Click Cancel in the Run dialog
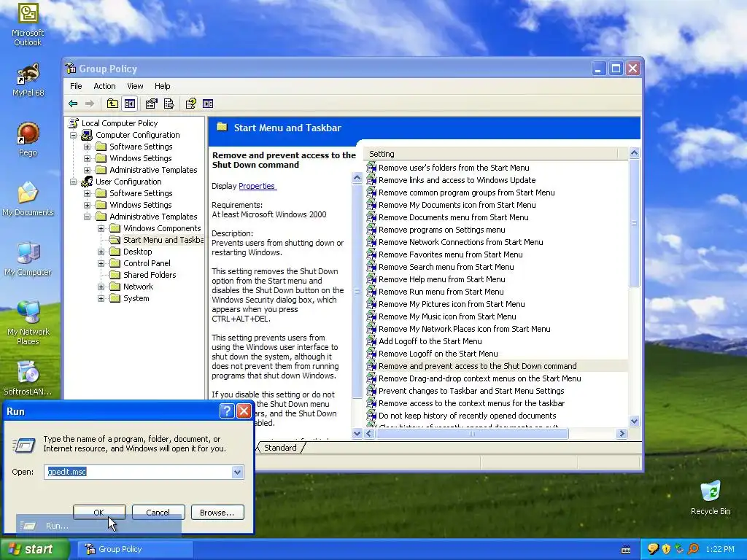This screenshot has height=560, width=747. pyautogui.click(x=158, y=513)
